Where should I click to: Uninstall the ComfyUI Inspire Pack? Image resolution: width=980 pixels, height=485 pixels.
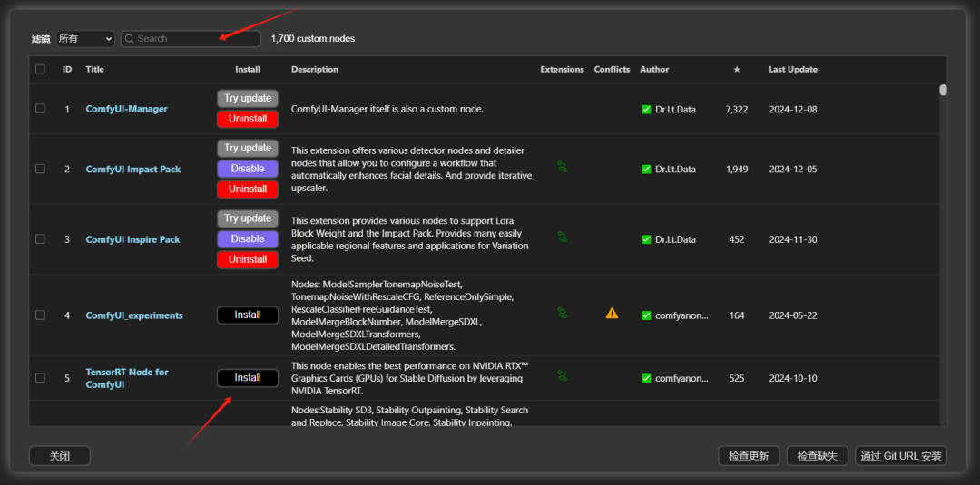(x=248, y=259)
